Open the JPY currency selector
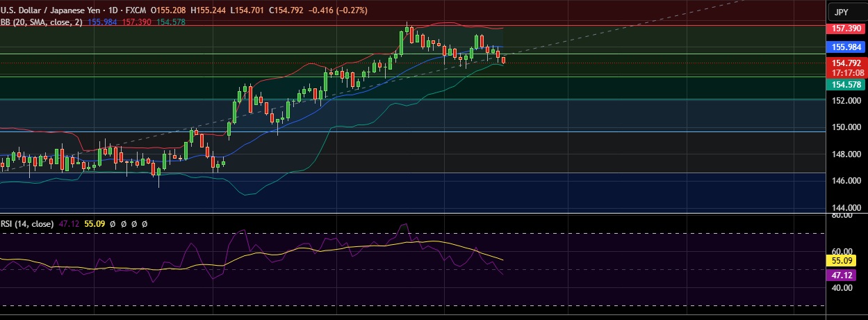868x320 pixels. click(842, 12)
